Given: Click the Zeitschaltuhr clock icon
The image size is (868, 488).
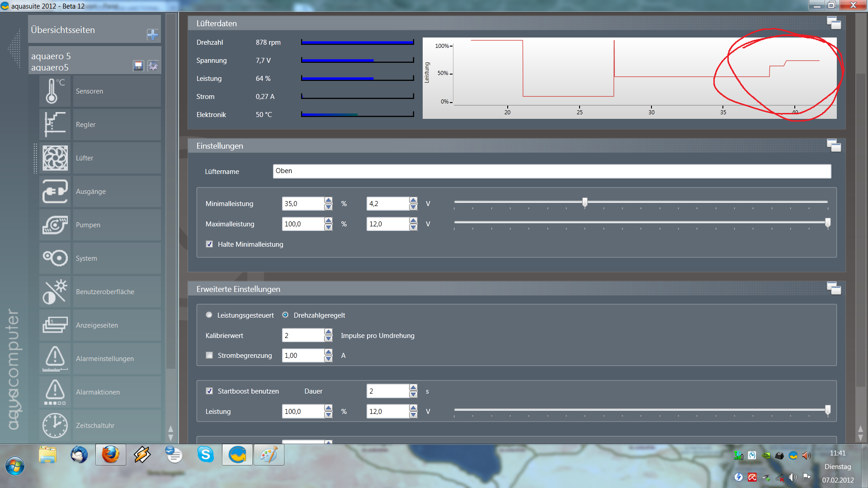Looking at the screenshot, I should point(55,426).
